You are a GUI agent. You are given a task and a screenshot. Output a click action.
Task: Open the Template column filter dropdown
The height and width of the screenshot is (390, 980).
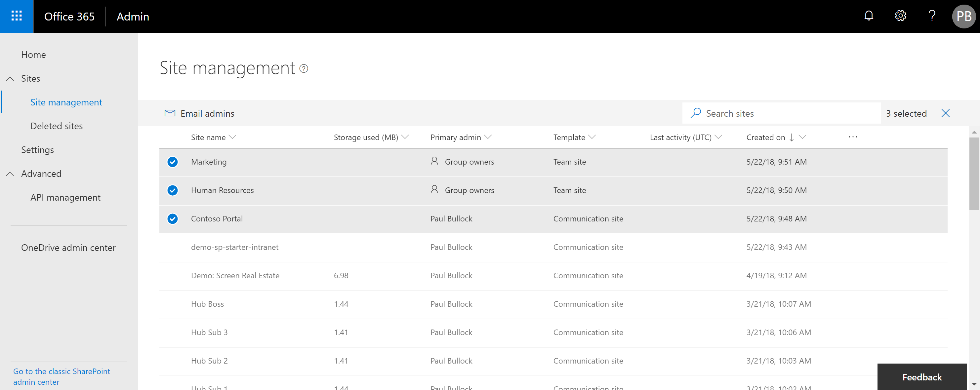click(x=592, y=137)
